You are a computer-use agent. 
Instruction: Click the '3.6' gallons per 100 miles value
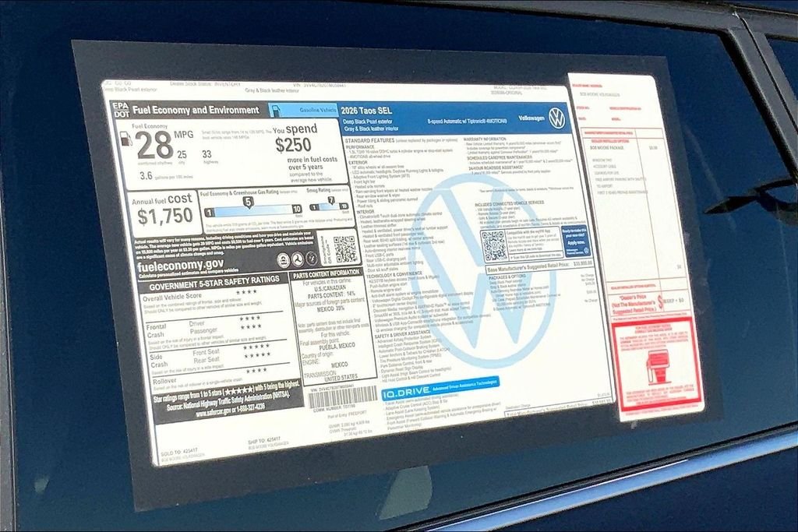[x=146, y=175]
